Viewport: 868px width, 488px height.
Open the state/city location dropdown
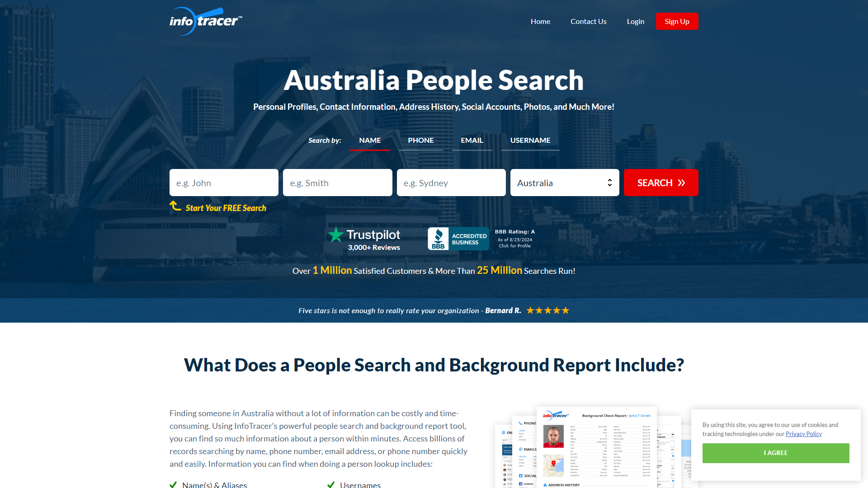pos(565,183)
